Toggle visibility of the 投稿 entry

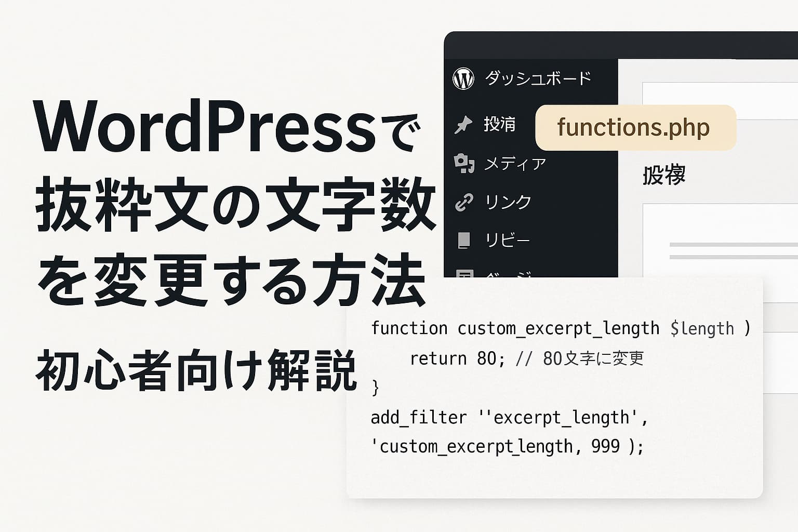click(x=502, y=125)
